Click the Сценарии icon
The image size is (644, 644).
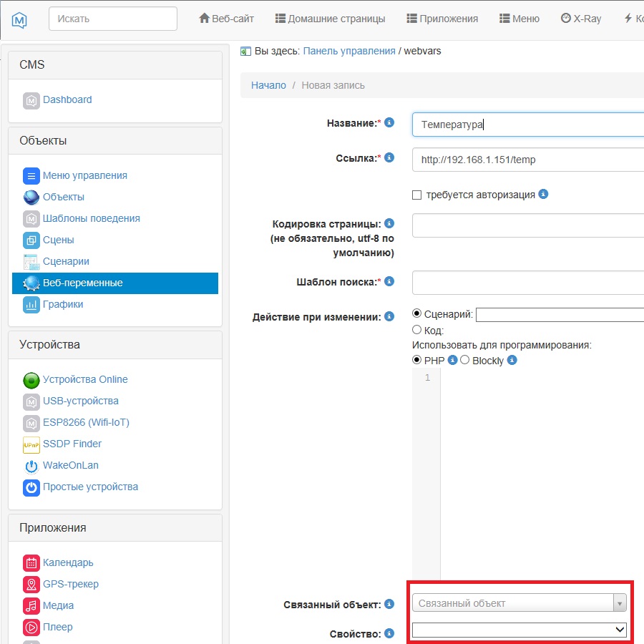[31, 262]
